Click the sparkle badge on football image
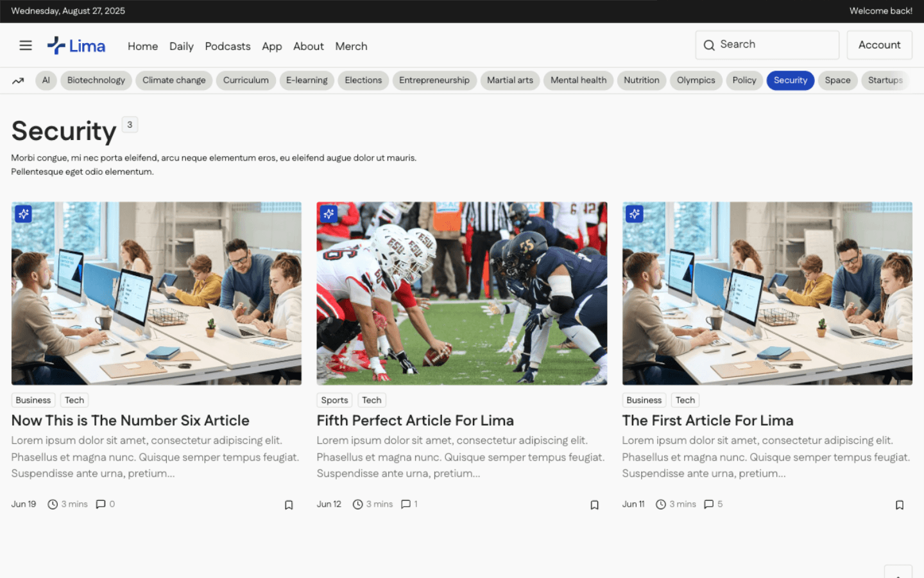924x578 pixels. tap(329, 214)
